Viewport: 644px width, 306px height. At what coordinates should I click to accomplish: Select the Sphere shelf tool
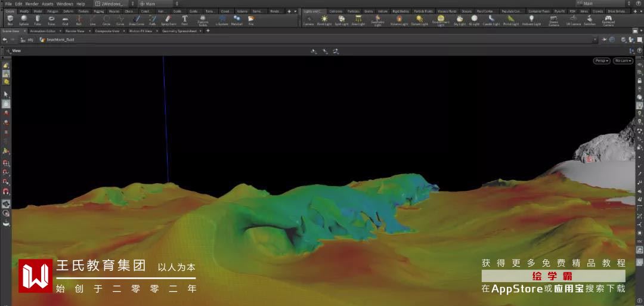coord(24,20)
